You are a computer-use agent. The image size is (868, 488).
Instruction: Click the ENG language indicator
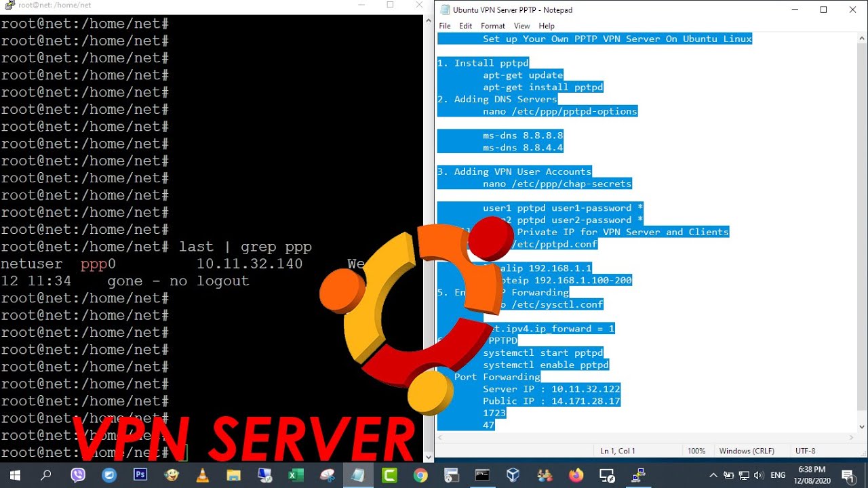778,475
